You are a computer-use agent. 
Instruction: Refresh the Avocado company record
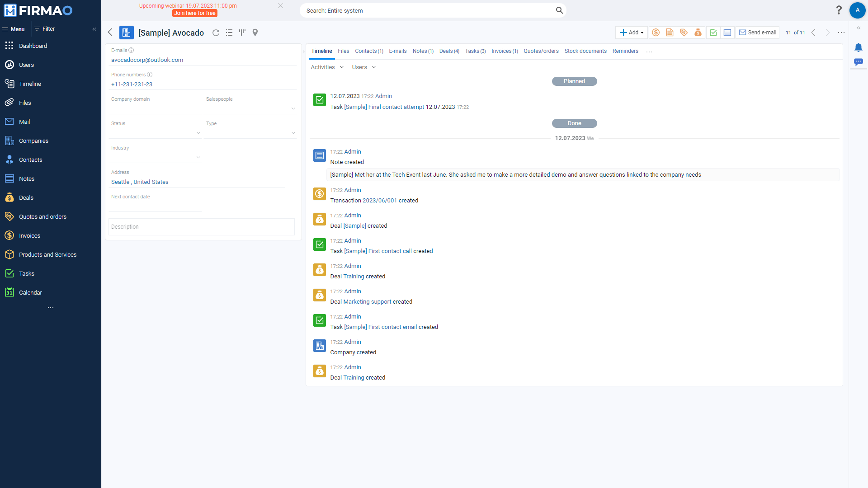pos(216,33)
